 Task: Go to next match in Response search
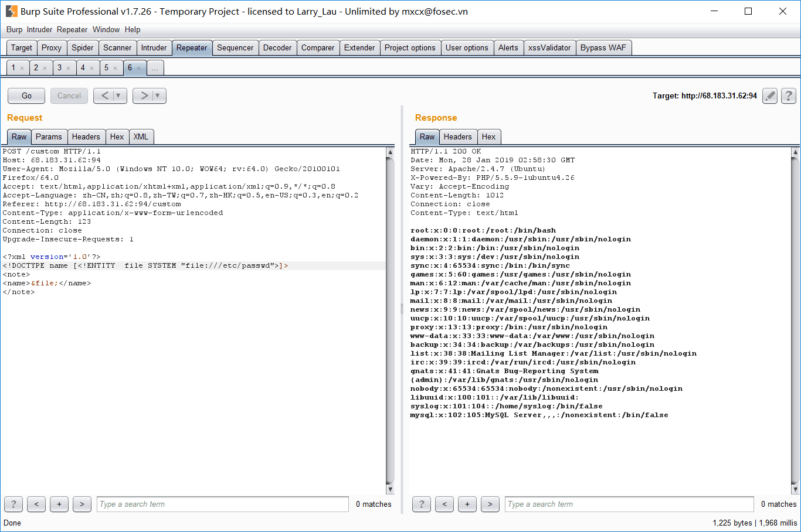(x=490, y=504)
